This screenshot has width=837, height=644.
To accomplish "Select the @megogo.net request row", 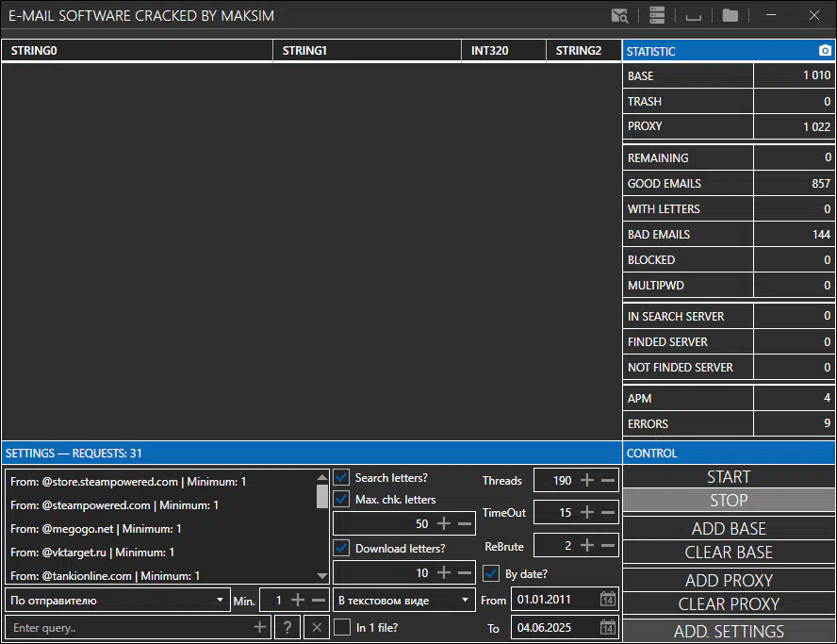I will tap(161, 528).
